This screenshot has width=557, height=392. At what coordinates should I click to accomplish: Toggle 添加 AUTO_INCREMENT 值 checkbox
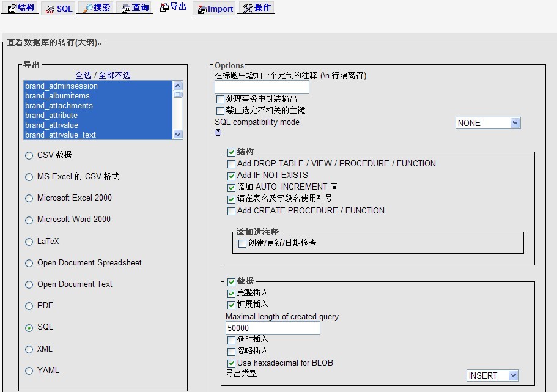[x=231, y=187]
